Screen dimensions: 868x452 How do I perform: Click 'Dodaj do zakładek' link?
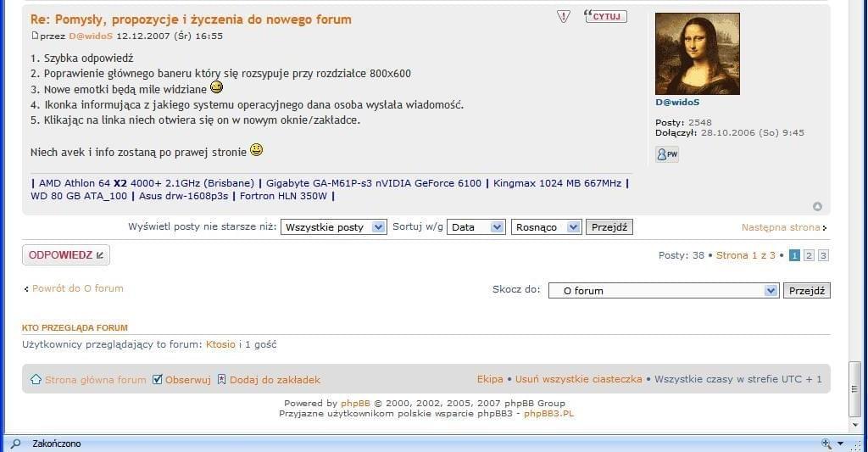pos(275,380)
